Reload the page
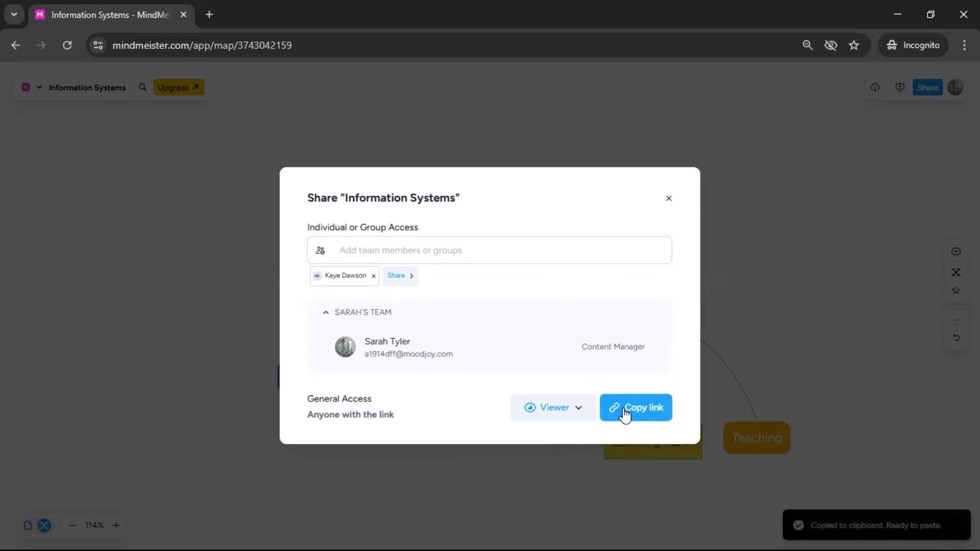This screenshot has height=551, width=980. click(x=67, y=45)
